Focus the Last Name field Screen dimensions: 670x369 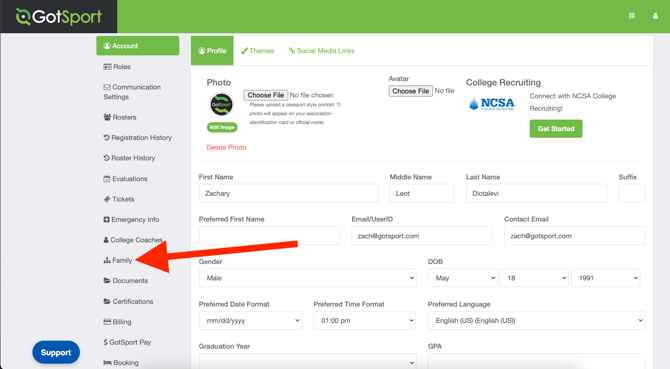(536, 193)
